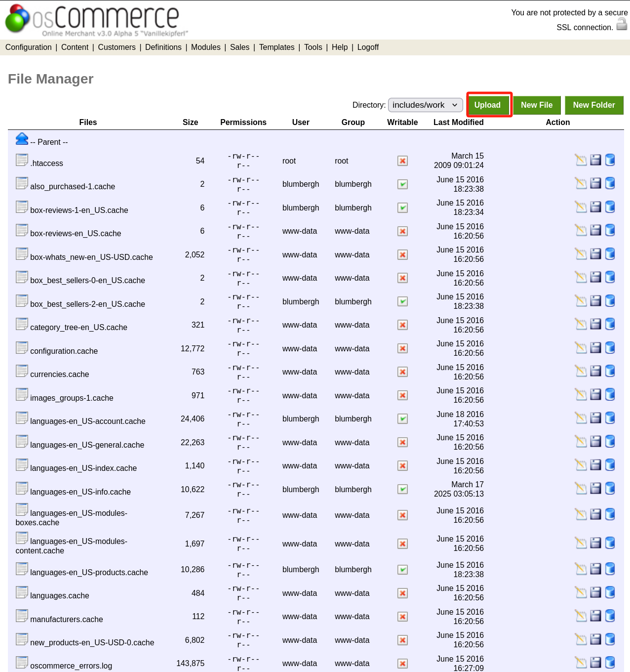Open the Tools menu
This screenshot has height=672, width=630.
(x=313, y=47)
